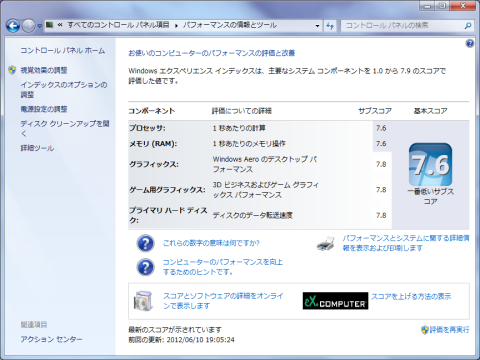Click the printer icon
Image resolution: width=480 pixels, height=360 pixels.
pyautogui.click(x=326, y=244)
